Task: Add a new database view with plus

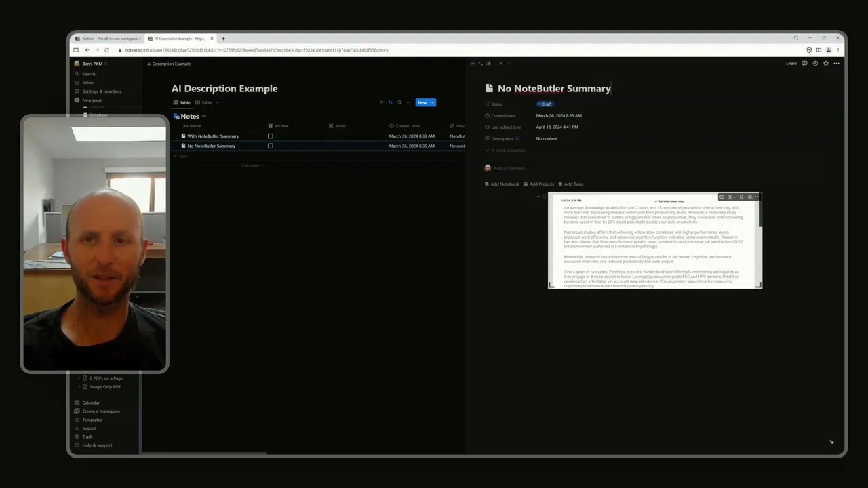Action: [x=218, y=103]
